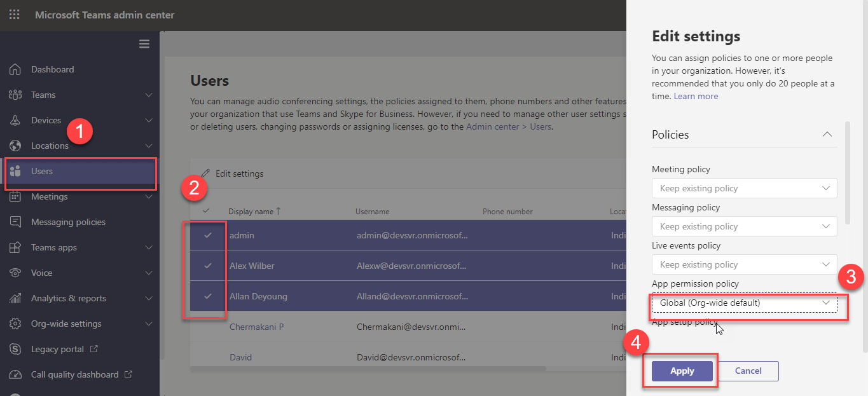This screenshot has height=396, width=868.
Task: Click the Devices bell icon
Action: [15, 120]
